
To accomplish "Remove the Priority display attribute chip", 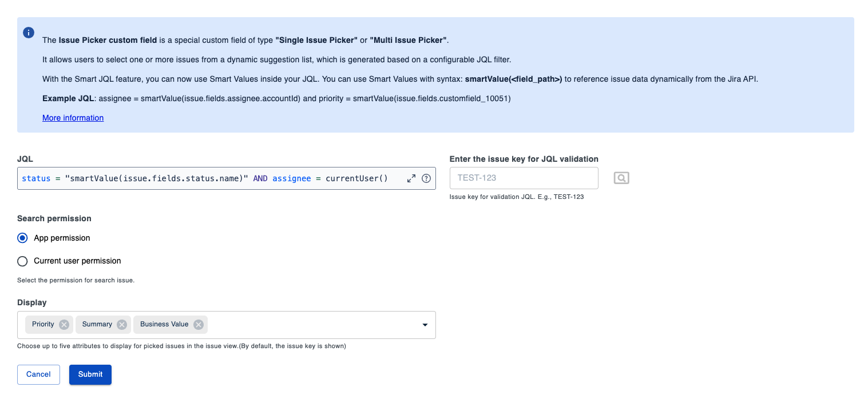I will [65, 324].
